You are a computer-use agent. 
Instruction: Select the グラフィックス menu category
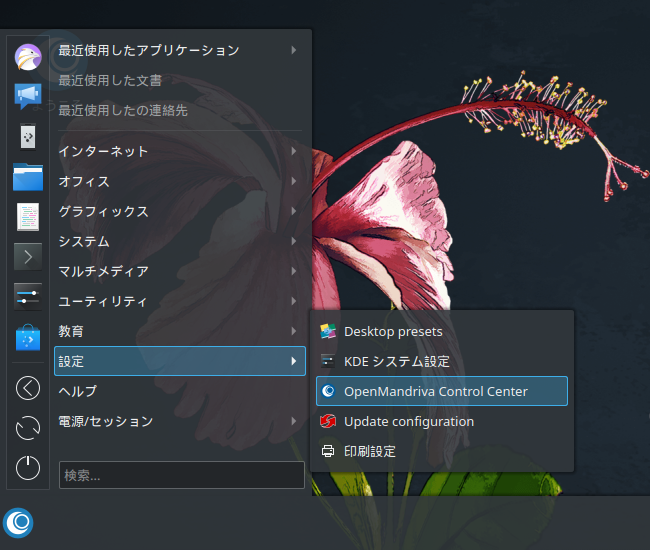tap(180, 211)
